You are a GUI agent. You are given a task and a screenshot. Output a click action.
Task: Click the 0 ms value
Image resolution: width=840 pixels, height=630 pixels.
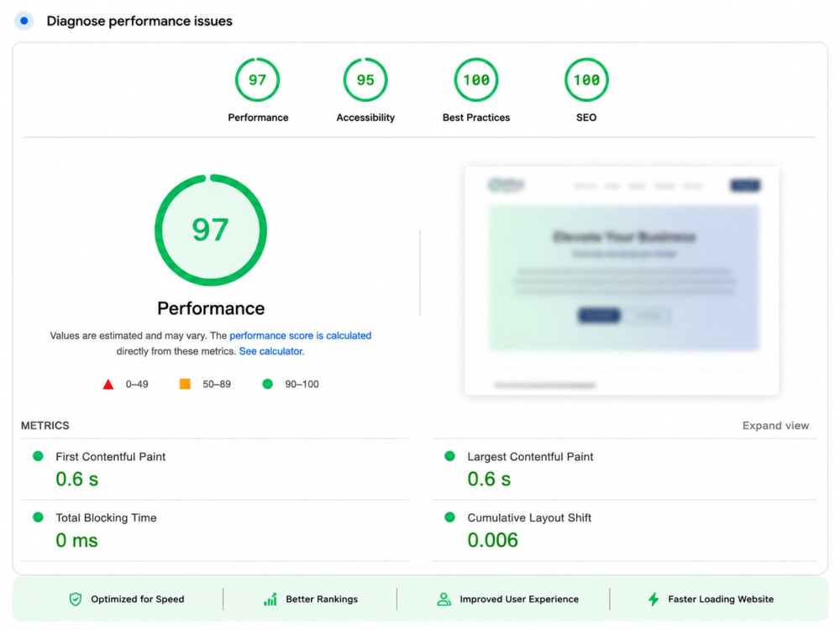[76, 540]
